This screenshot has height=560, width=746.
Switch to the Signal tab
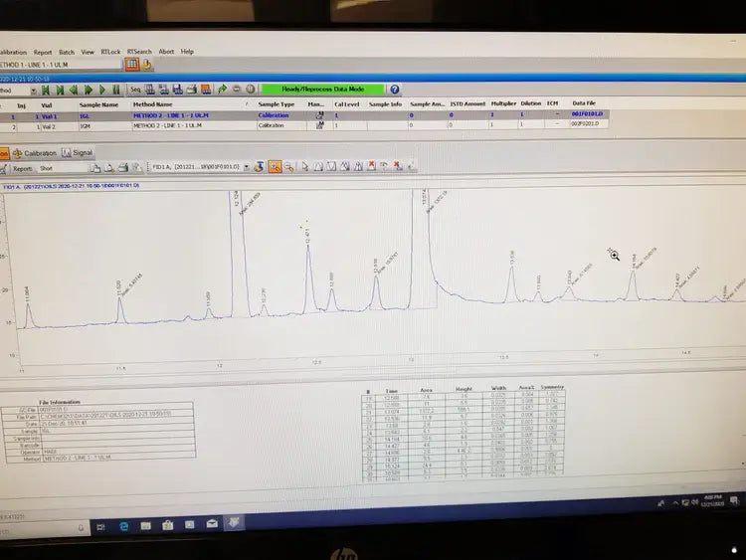(79, 153)
